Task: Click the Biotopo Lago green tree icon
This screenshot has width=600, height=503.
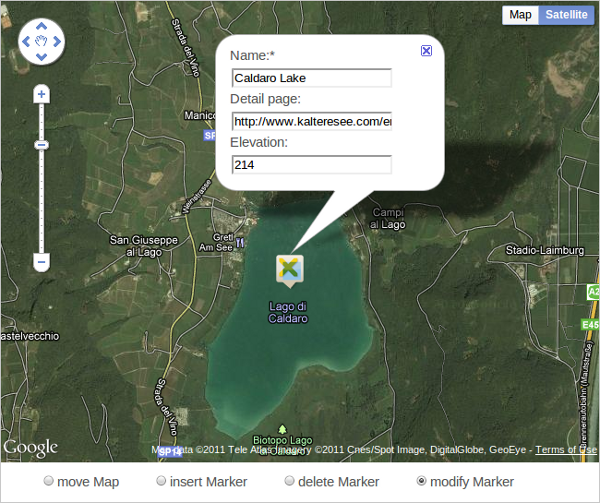Action: [x=283, y=428]
